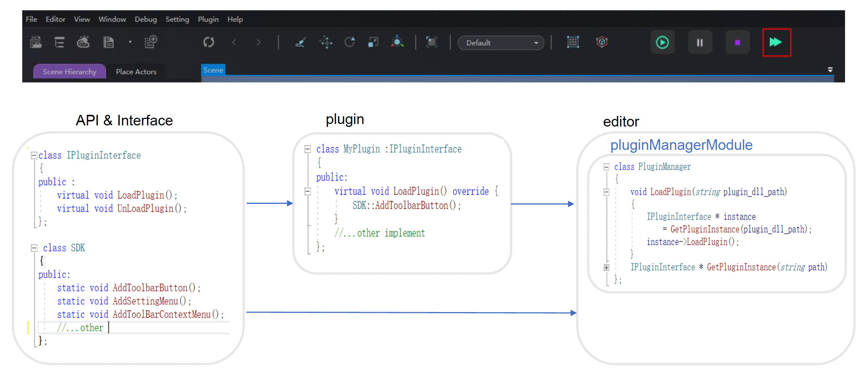
Task: Open the Plugin menu
Action: coord(208,19)
